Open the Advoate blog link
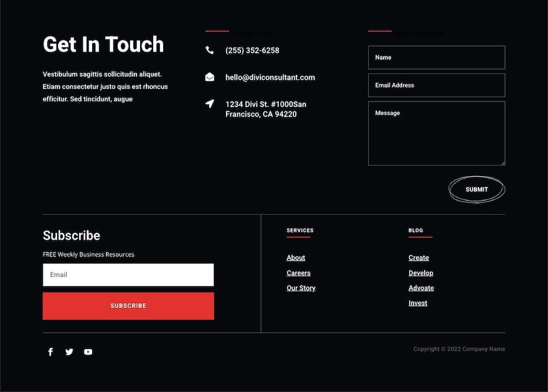Viewport: 548px width, 392px height. [421, 288]
